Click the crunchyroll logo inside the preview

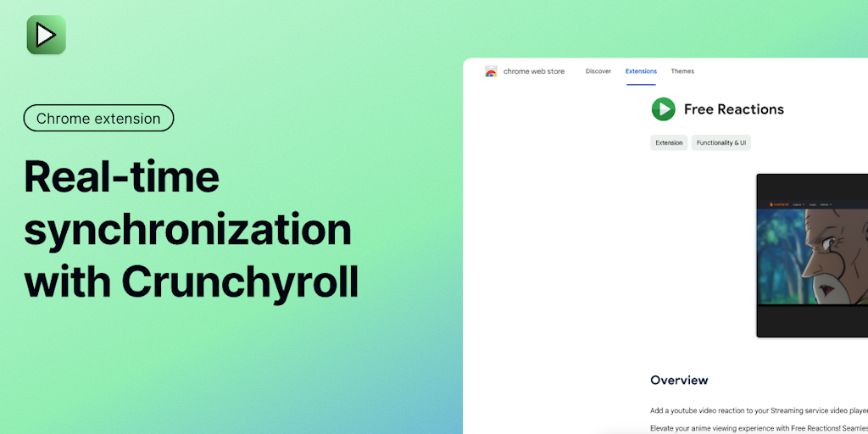point(779,204)
